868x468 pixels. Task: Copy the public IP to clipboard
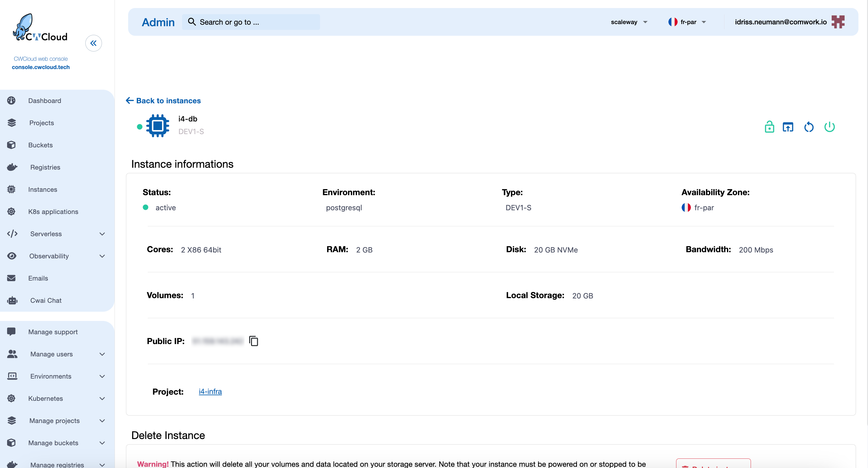(254, 341)
